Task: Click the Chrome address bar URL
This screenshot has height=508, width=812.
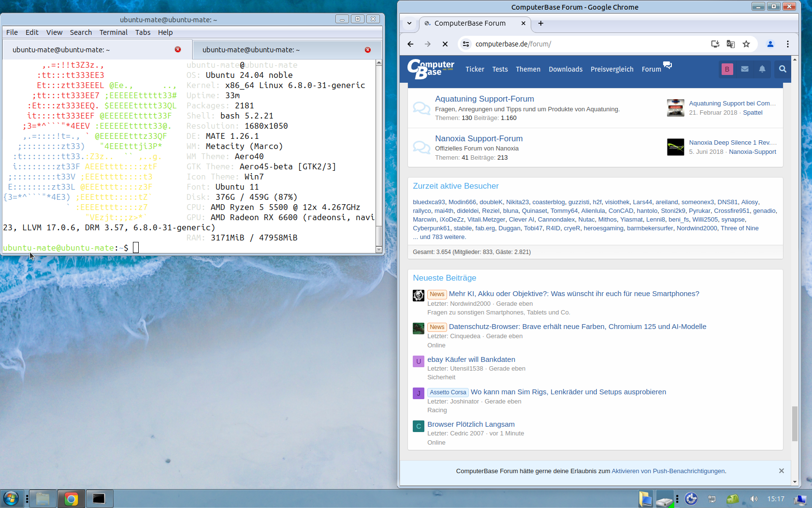Action: (x=513, y=44)
